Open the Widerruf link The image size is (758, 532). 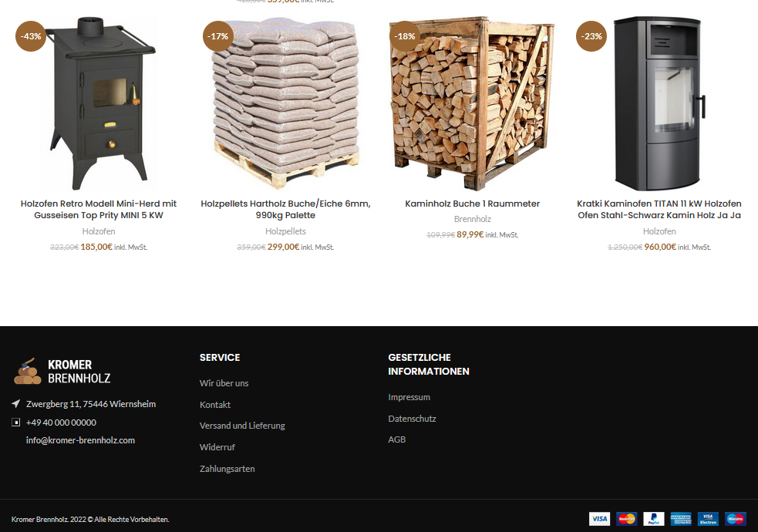[x=217, y=447]
